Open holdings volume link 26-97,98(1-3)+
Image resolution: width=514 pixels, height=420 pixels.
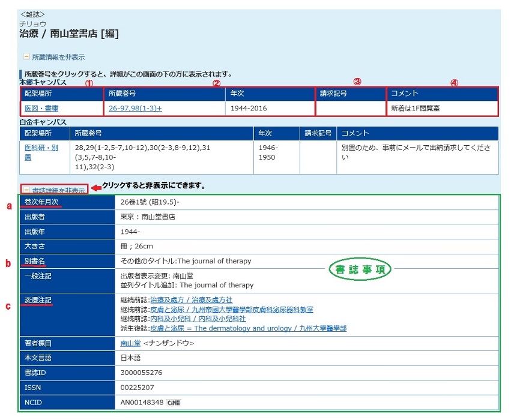pos(135,109)
